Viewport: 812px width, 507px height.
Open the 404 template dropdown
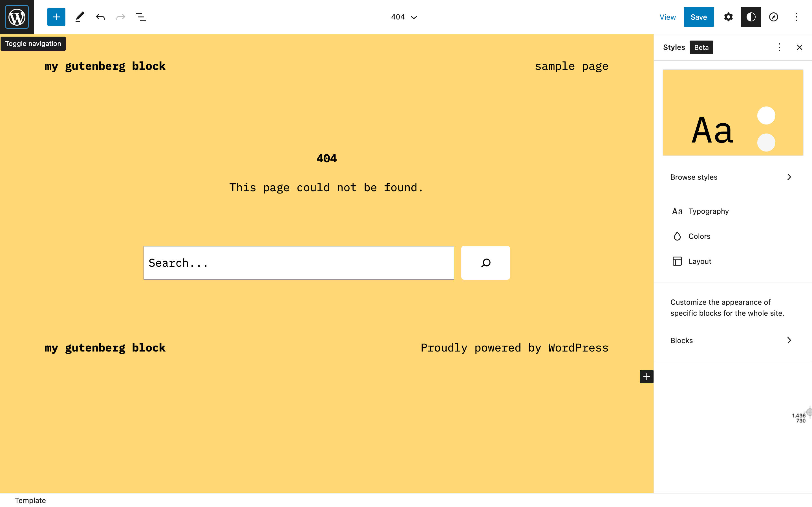[405, 17]
